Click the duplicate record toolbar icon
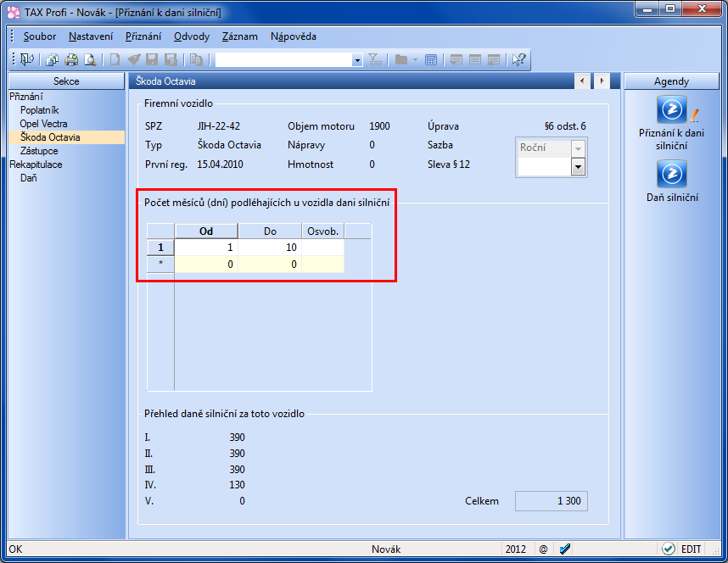 click(196, 59)
